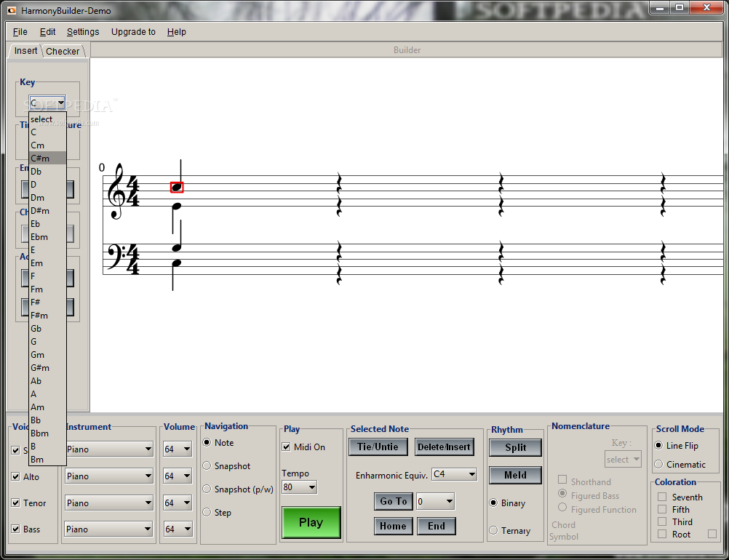Open the Help menu
This screenshot has width=729, height=560.
pos(177,31)
